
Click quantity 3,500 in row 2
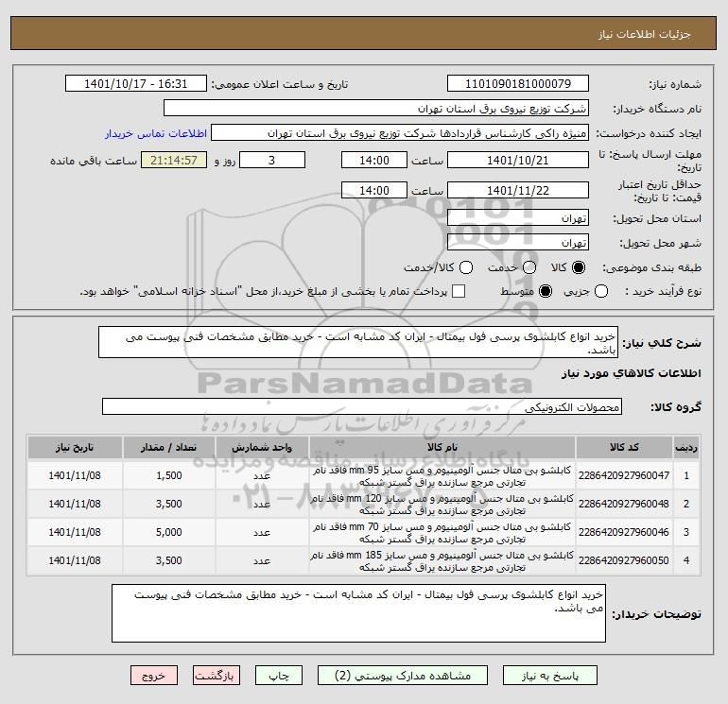coord(169,504)
